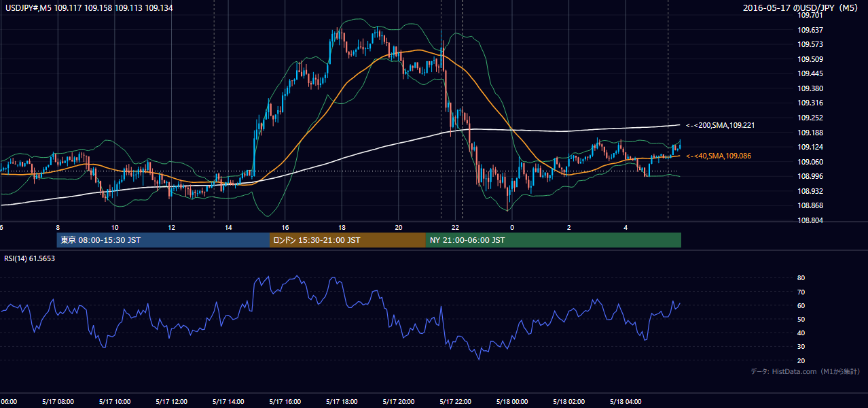Click the 5/17 20:00 time axis label
The width and height of the screenshot is (868, 408).
pyautogui.click(x=398, y=402)
